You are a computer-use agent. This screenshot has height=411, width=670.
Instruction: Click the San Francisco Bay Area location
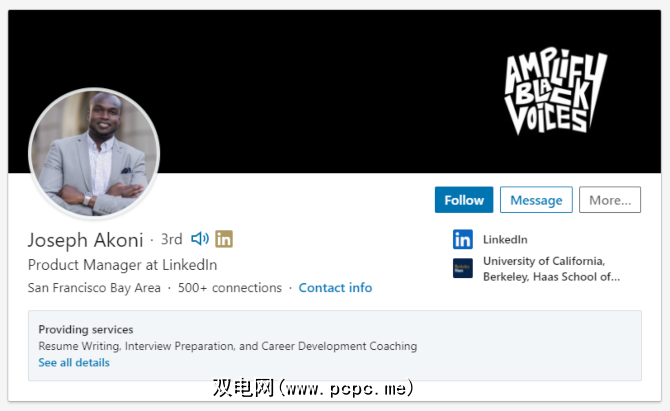94,288
